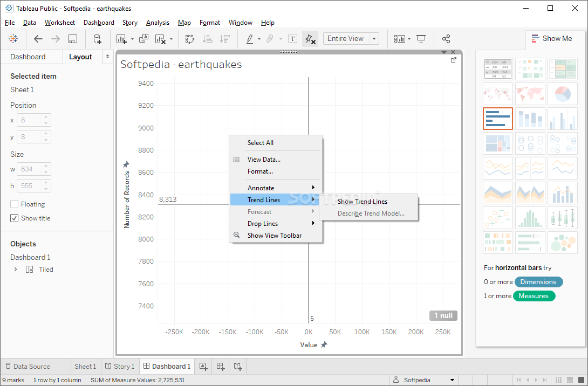This screenshot has height=386, width=588.
Task: Open the Show/Hide Cards dropdown arrow
Action: coord(409,39)
